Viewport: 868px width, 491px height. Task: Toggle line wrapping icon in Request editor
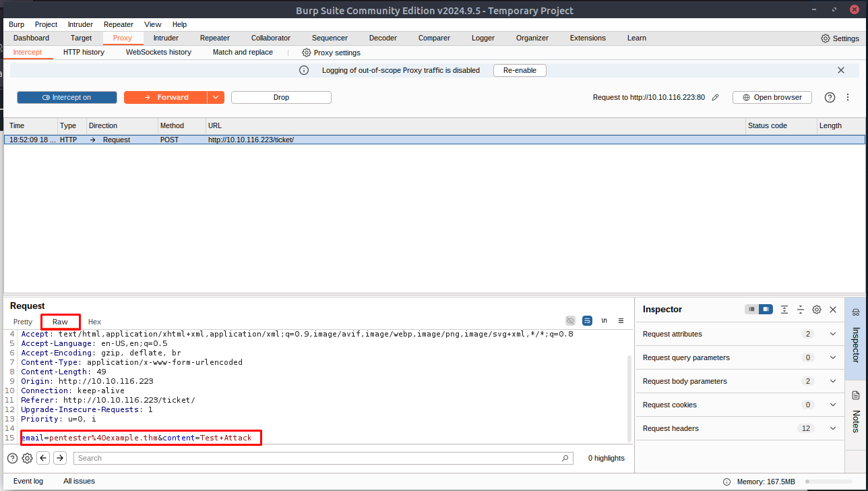587,321
